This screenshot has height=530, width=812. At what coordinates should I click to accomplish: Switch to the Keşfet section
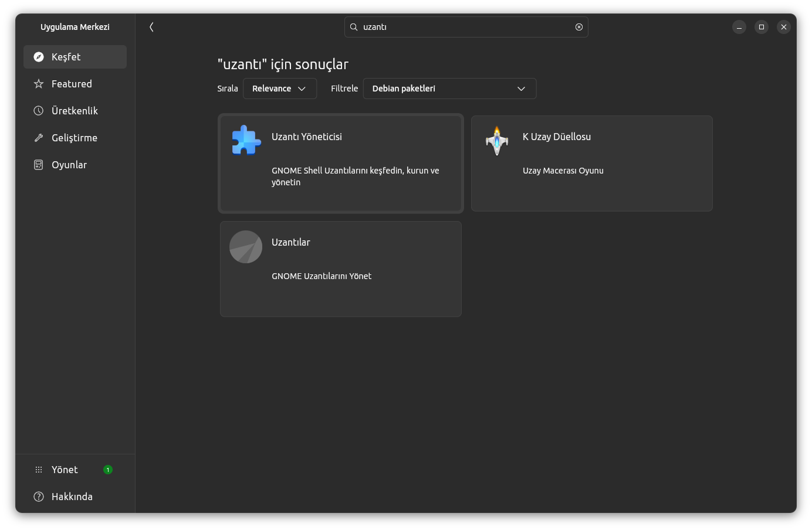[75, 57]
